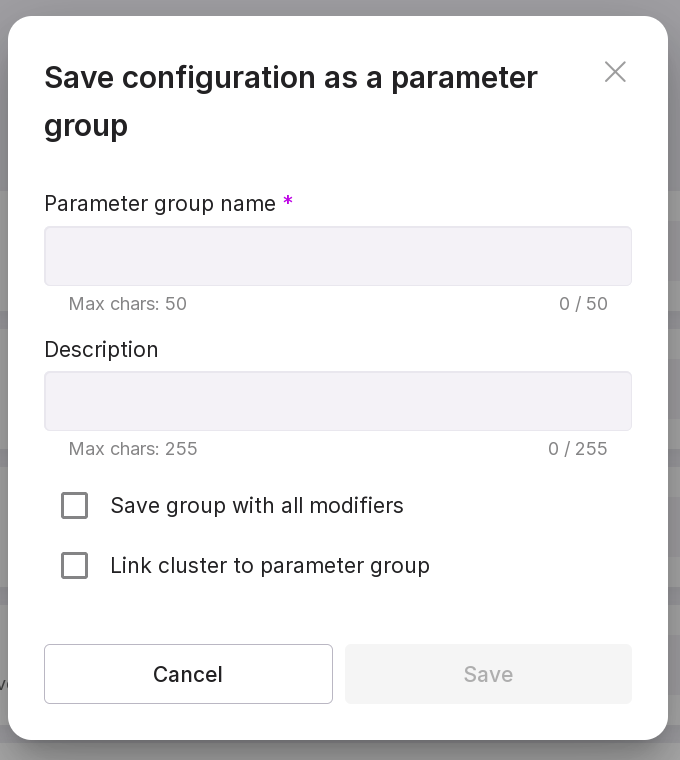Image resolution: width=680 pixels, height=760 pixels.
Task: Close the save configuration dialog
Action: point(615,72)
